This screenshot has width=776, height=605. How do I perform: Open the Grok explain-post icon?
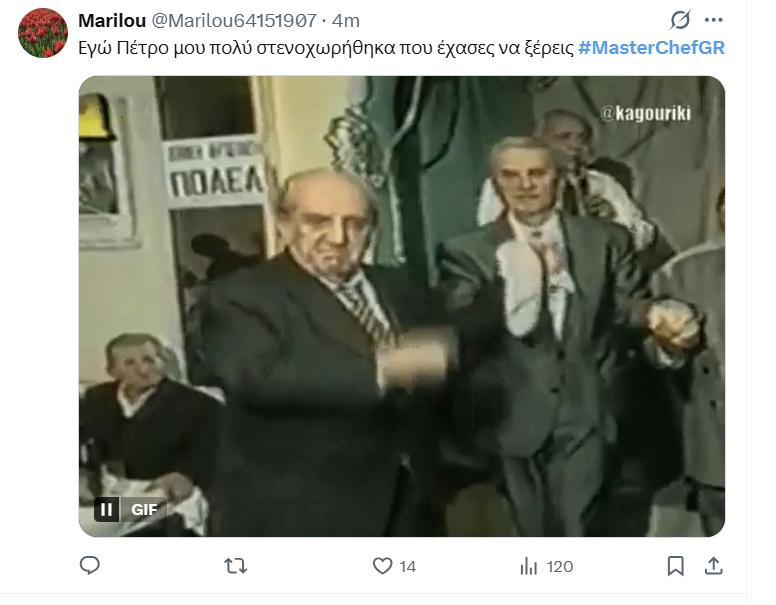[680, 20]
